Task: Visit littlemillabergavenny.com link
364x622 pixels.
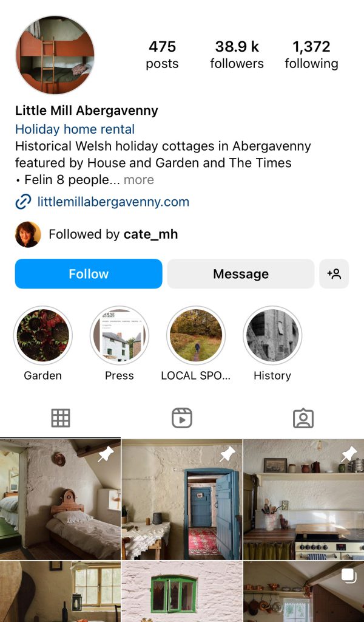Action: pyautogui.click(x=113, y=202)
